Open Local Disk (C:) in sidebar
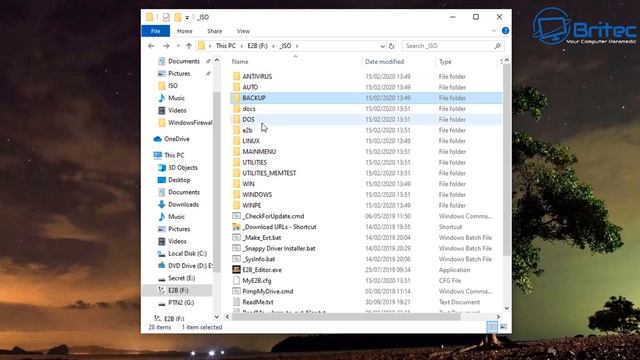The height and width of the screenshot is (360, 640). pyautogui.click(x=187, y=253)
